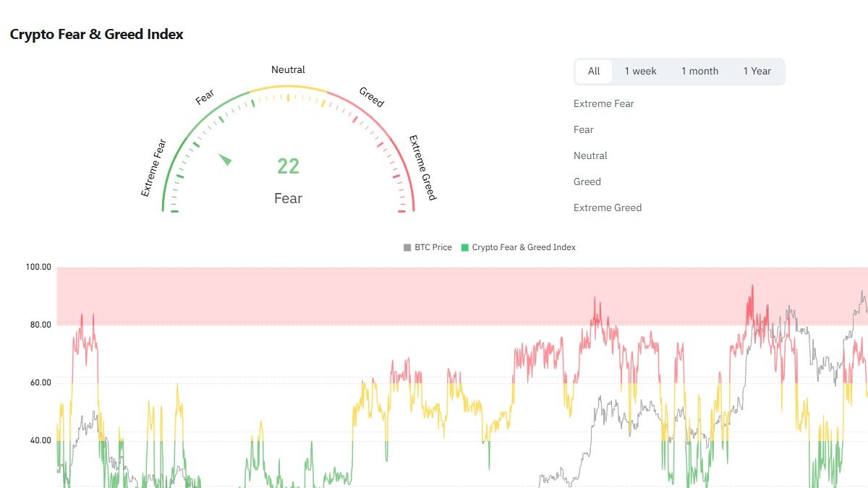Toggle BTC Price line in the legend

coord(430,247)
